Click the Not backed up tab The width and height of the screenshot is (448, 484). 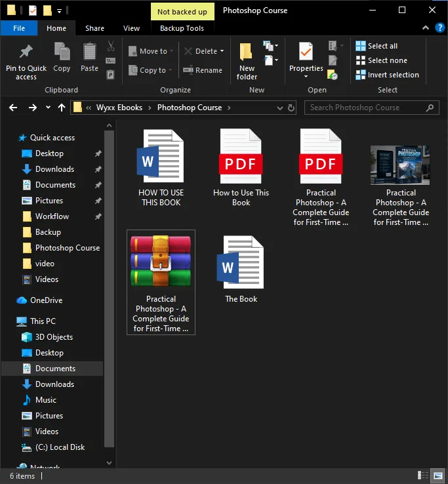point(182,11)
